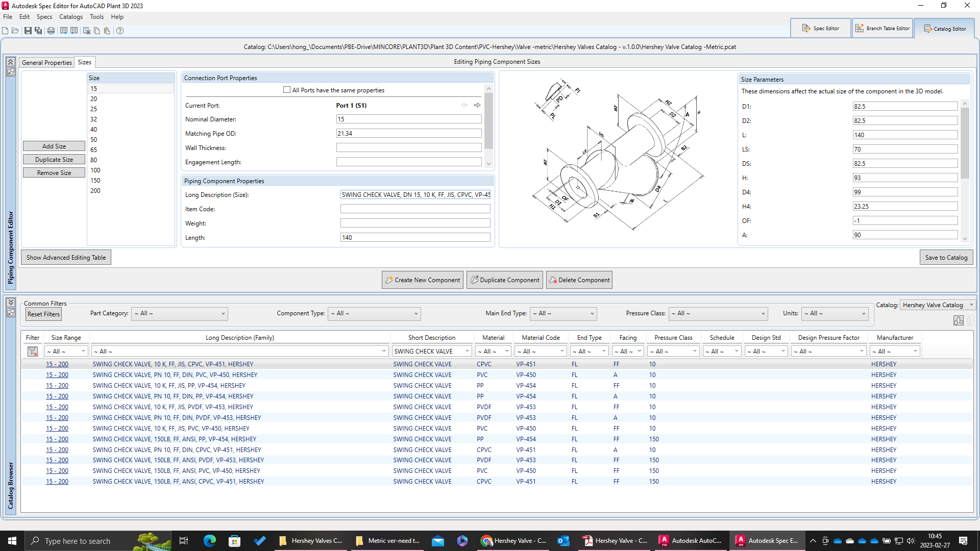This screenshot has width=980, height=551.
Task: Click the Help question mark icon
Action: tap(120, 31)
